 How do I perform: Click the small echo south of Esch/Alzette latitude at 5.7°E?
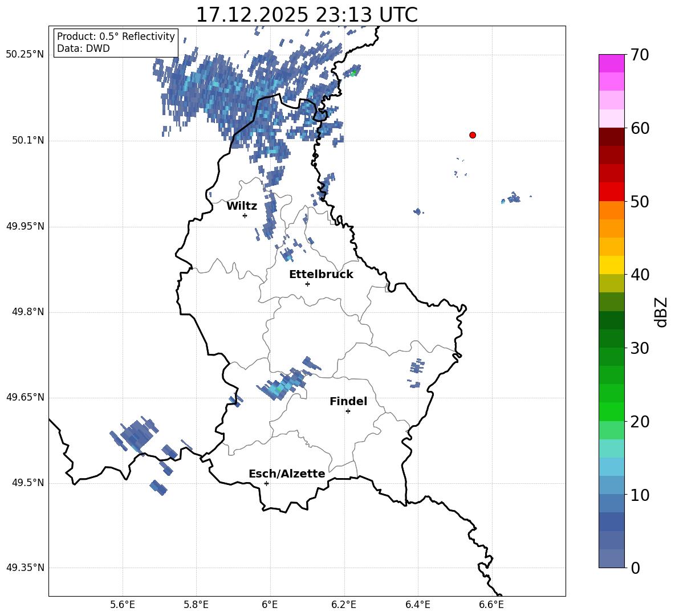(158, 487)
